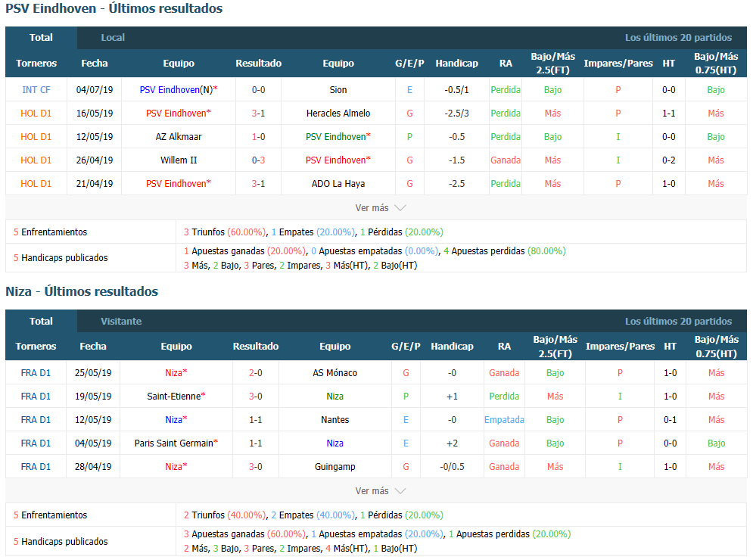Open the INT CF tournament link
The width and height of the screenshot is (753, 560).
36,90
